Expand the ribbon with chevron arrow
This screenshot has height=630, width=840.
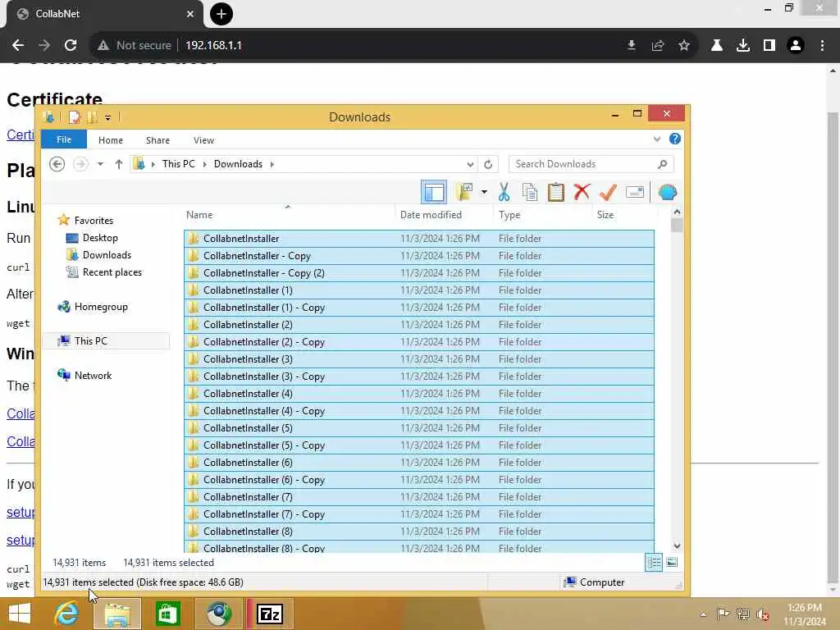[x=657, y=139]
